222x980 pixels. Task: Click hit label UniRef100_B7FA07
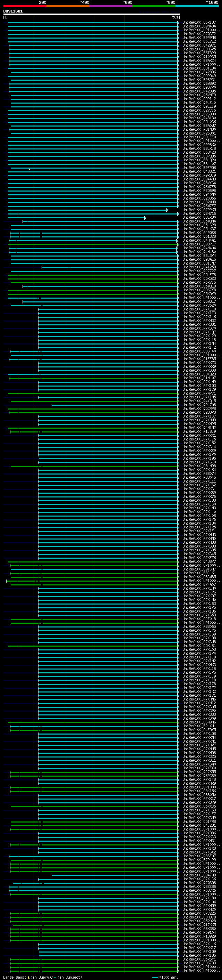click(x=199, y=585)
